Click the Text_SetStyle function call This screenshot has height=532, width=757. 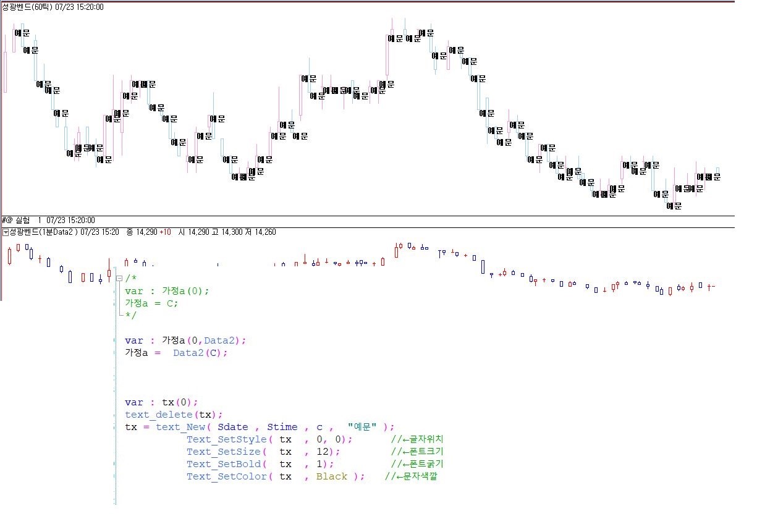(226, 439)
